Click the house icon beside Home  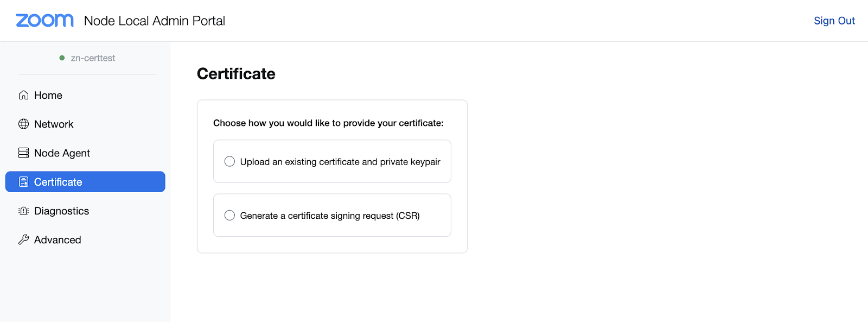[23, 95]
